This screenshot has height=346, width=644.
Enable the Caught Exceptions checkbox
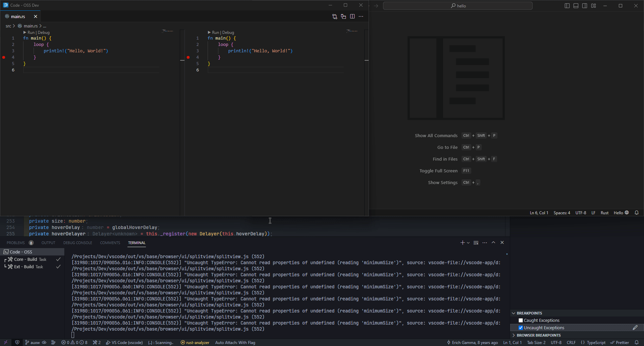(521, 321)
